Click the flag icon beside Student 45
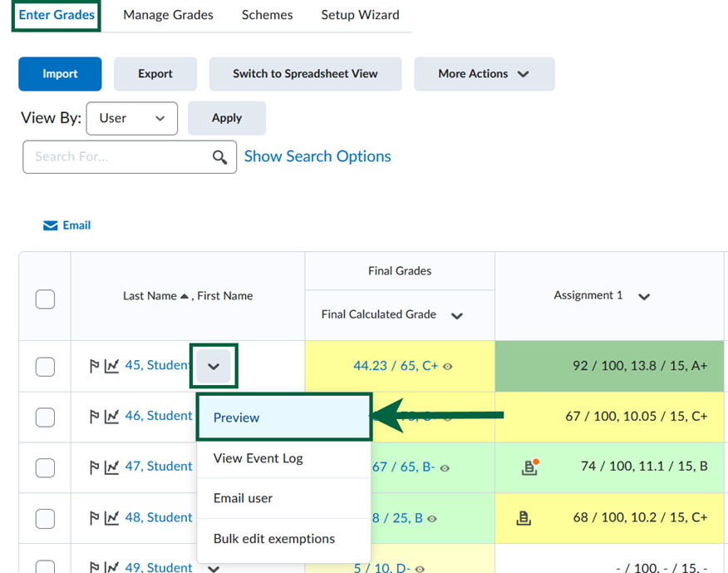The image size is (728, 573). tap(95, 364)
